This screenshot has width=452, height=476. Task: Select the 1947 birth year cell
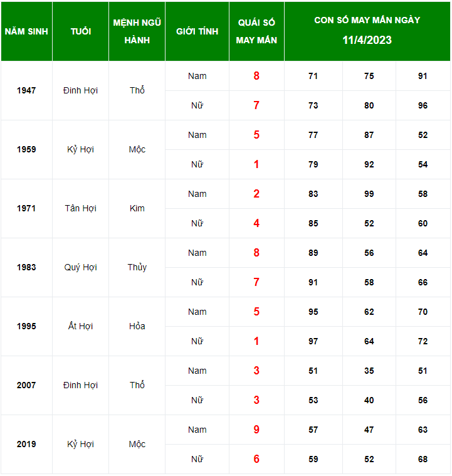pos(26,90)
